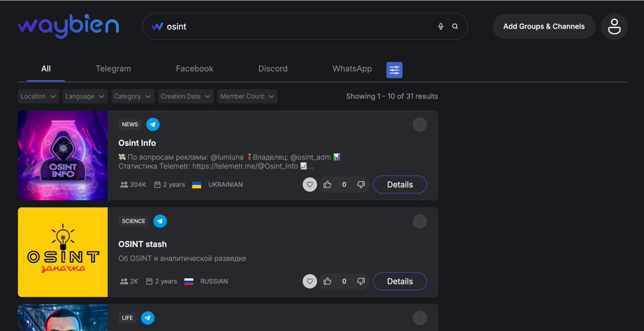Viewport: 644px width, 331px height.
Task: Favorite OSINT stash with heart toggle
Action: click(x=310, y=281)
